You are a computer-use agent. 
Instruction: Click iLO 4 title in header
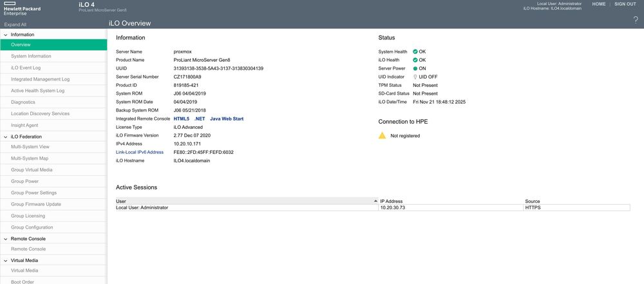tap(86, 5)
